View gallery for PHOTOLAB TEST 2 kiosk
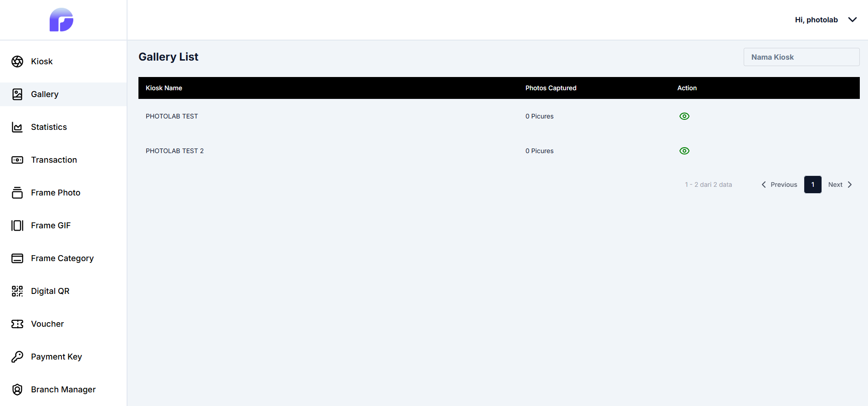The width and height of the screenshot is (868, 406). coord(684,151)
